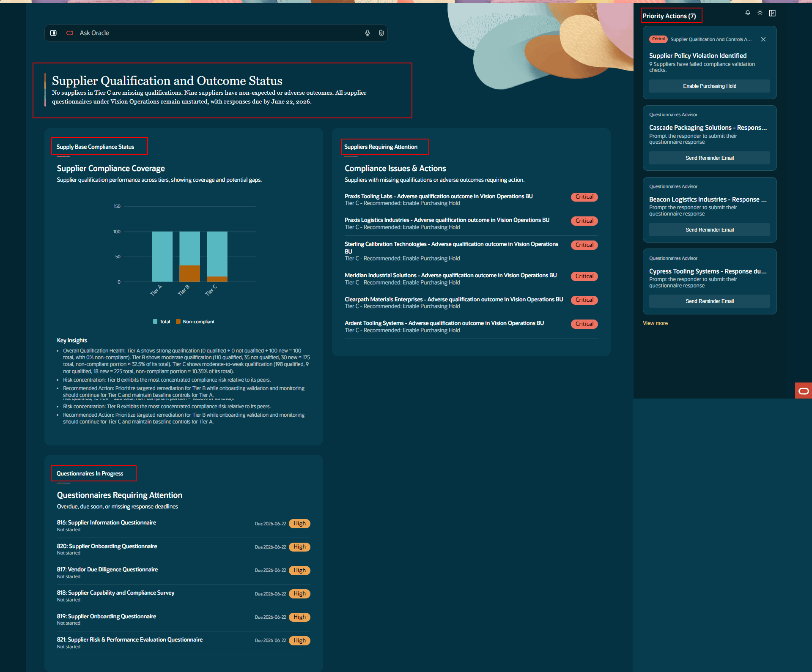This screenshot has width=812, height=672.
Task: Click the attachment paperclip icon
Action: [x=381, y=33]
